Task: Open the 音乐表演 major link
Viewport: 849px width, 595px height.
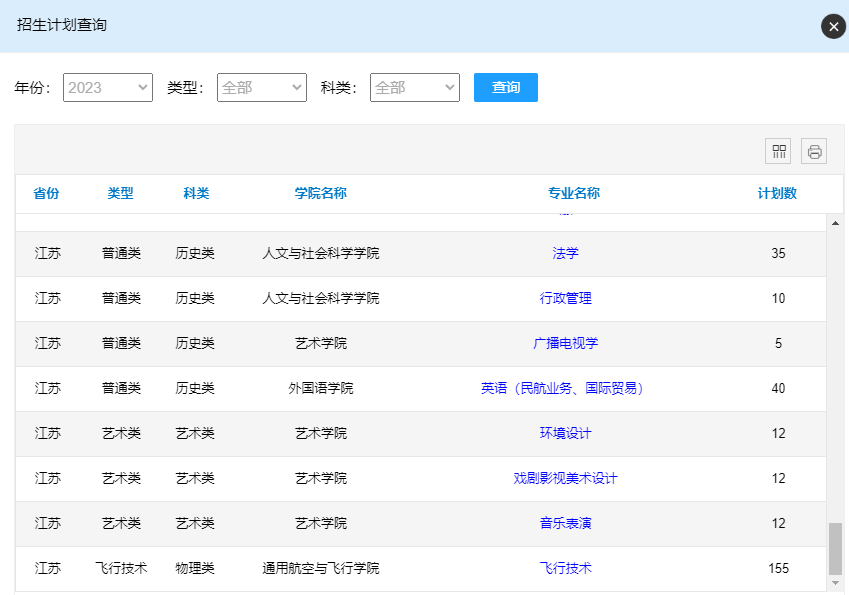Action: click(565, 523)
